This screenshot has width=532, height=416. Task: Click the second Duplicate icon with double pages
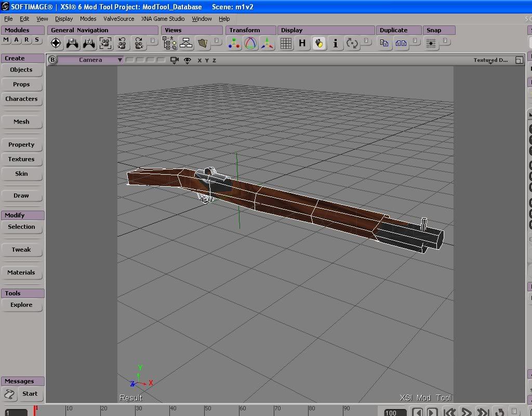(401, 43)
